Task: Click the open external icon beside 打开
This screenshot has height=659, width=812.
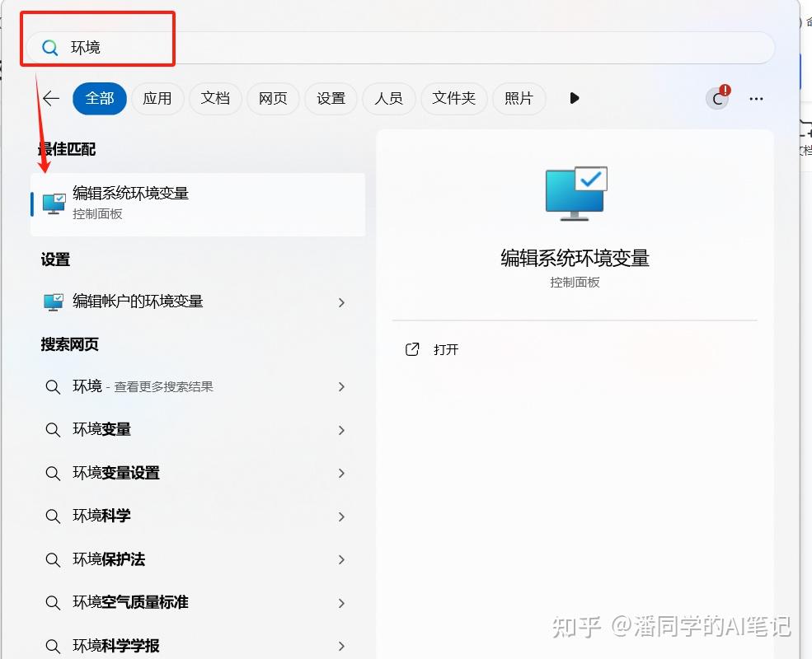Action: point(412,349)
